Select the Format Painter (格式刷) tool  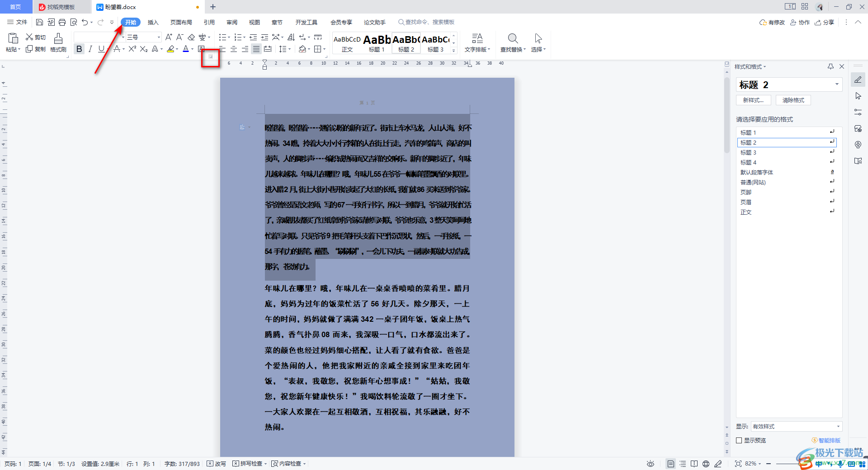58,43
